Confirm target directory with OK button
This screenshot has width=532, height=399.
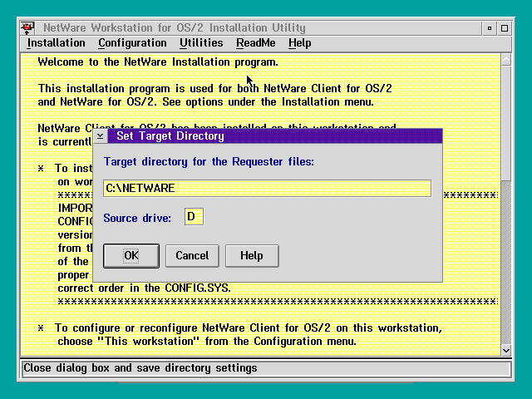click(131, 256)
